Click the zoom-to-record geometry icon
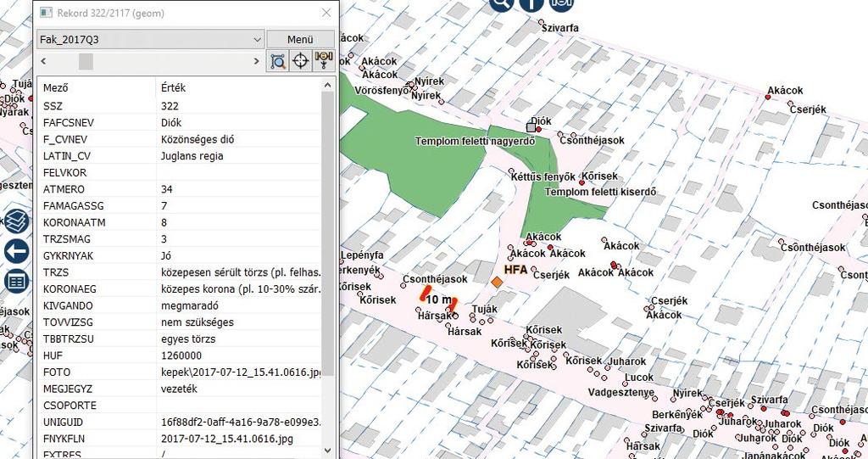The image size is (868, 459). point(278,60)
